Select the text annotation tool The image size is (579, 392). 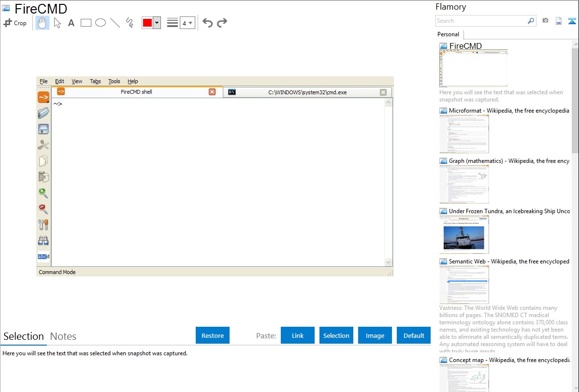click(71, 23)
